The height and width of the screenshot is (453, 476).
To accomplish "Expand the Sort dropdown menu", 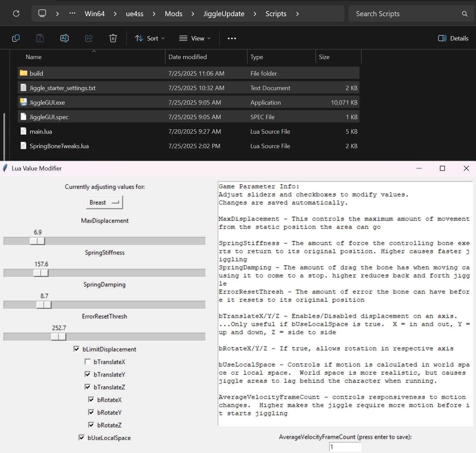I will click(x=150, y=38).
